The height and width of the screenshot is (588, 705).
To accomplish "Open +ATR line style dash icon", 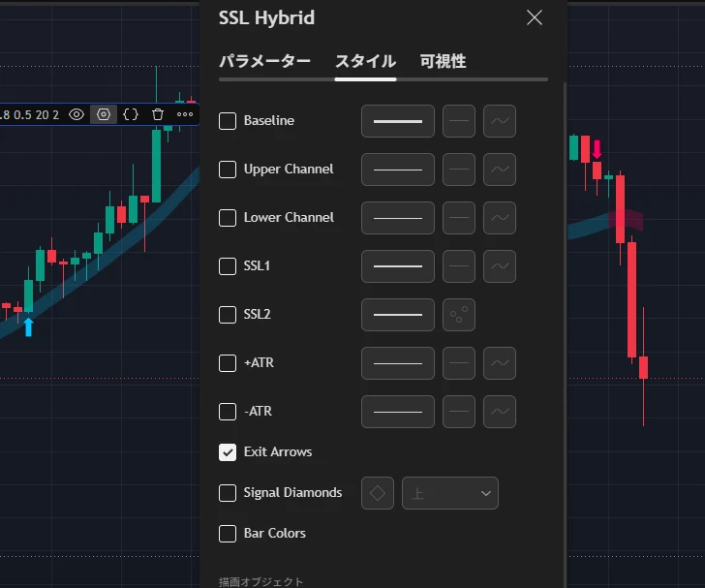I will (459, 363).
